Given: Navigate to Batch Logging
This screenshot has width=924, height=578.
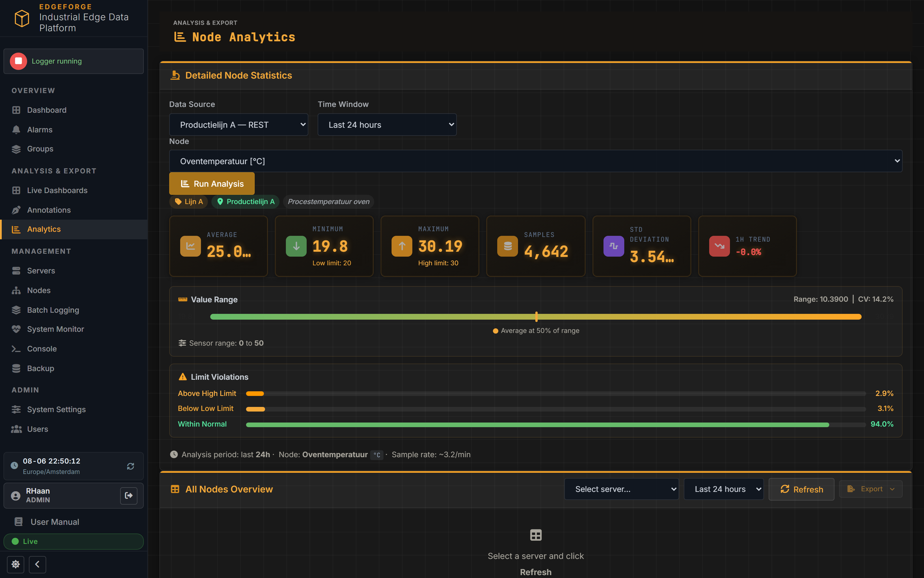Looking at the screenshot, I should (74, 310).
